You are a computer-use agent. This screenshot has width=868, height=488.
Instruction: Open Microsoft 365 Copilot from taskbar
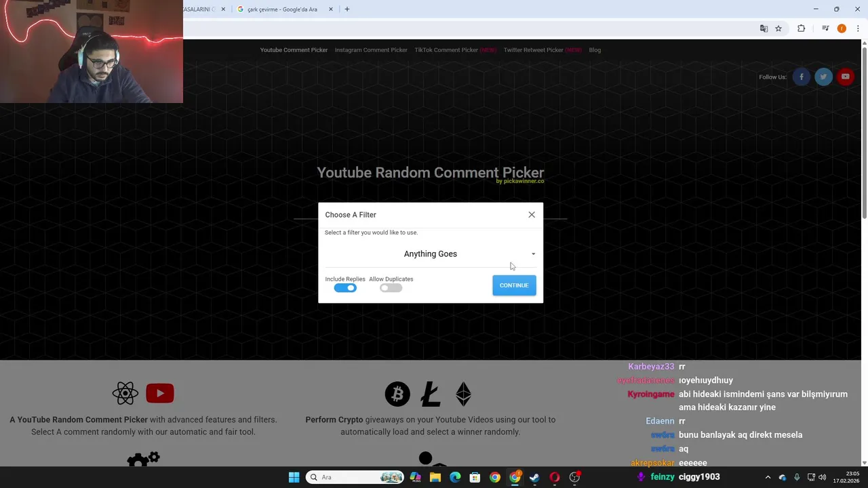[x=415, y=477]
